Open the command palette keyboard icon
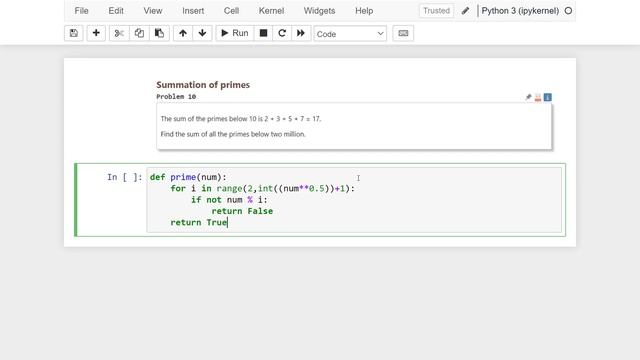The height and width of the screenshot is (360, 640). pos(403,33)
